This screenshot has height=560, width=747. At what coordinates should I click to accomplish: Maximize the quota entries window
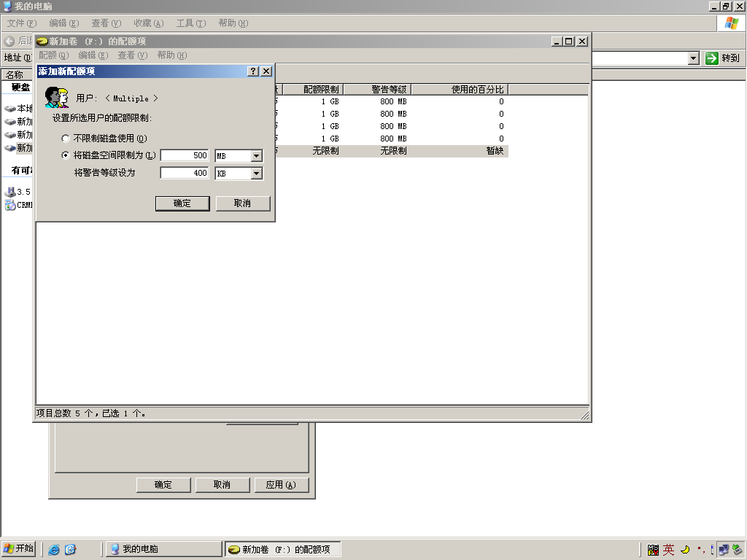[568, 42]
